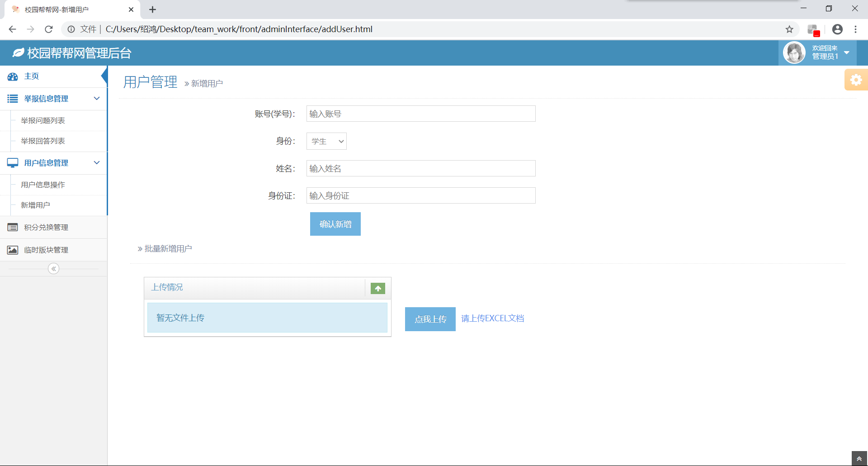This screenshot has height=466, width=868.
Task: Click the 确认新增 button
Action: point(335,224)
